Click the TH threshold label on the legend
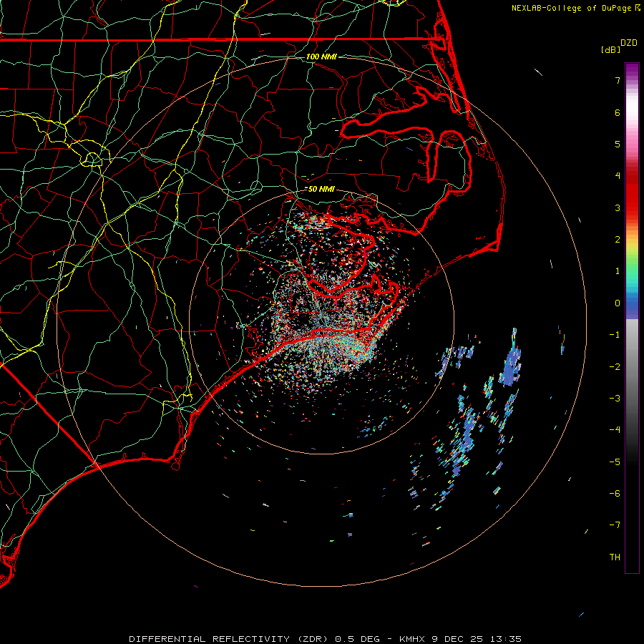644x644 pixels. tap(615, 557)
